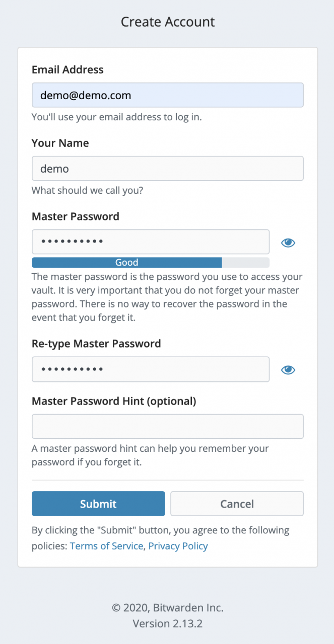Click the Your Name label
Viewport: 334px width, 644px height.
60,143
